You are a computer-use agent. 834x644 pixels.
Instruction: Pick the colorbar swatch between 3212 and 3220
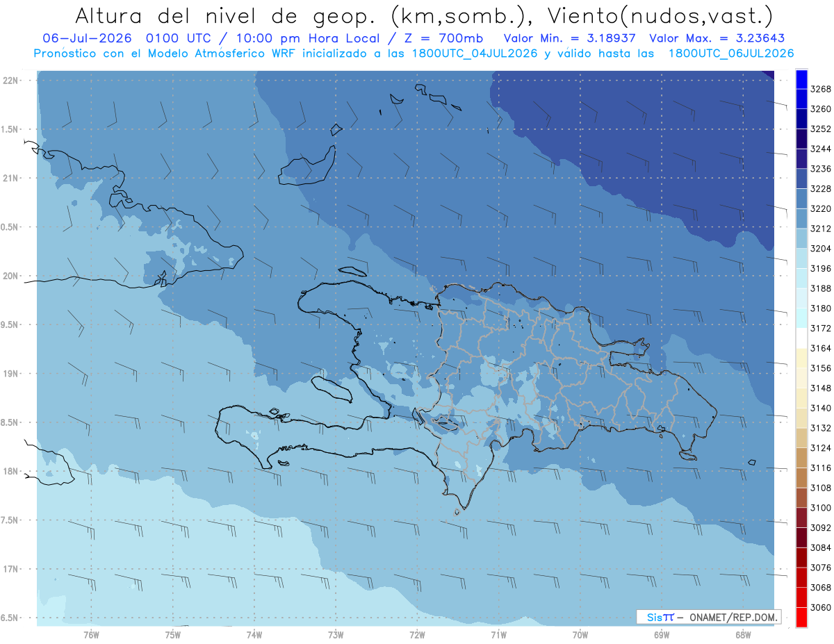tap(801, 219)
